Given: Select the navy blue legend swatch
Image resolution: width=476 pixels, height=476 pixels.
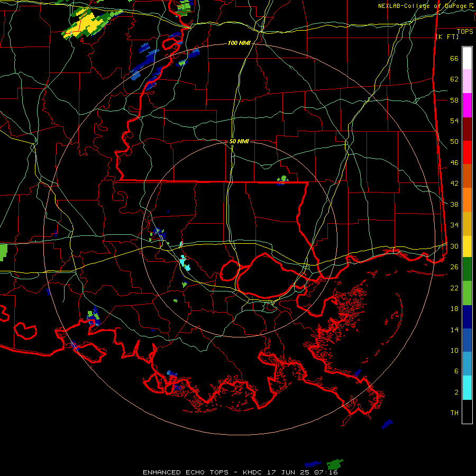Looking at the screenshot, I should (467, 317).
